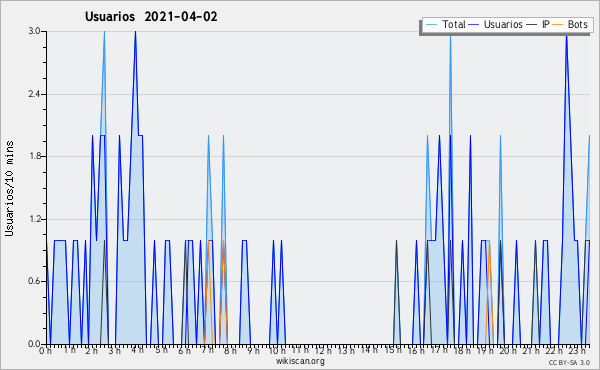This screenshot has height=370, width=600.
Task: Click the Total peak near 17.5 h
Action: pos(450,37)
